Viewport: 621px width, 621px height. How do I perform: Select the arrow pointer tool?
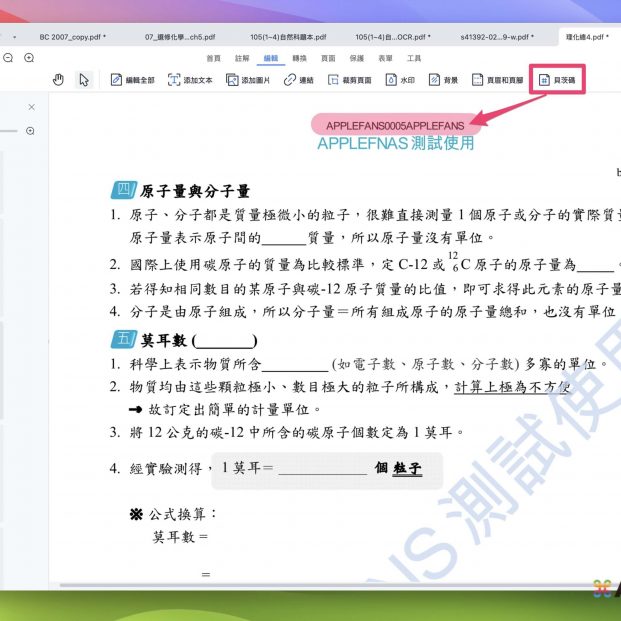pos(84,80)
